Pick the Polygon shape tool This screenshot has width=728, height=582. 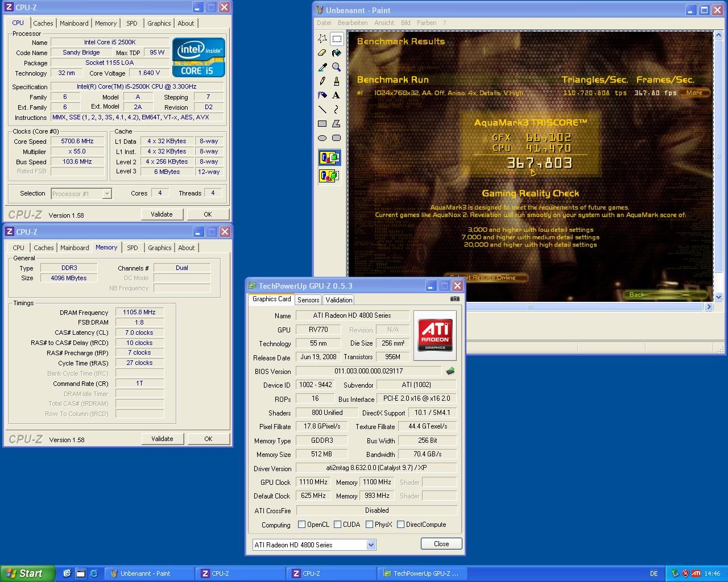(337, 124)
